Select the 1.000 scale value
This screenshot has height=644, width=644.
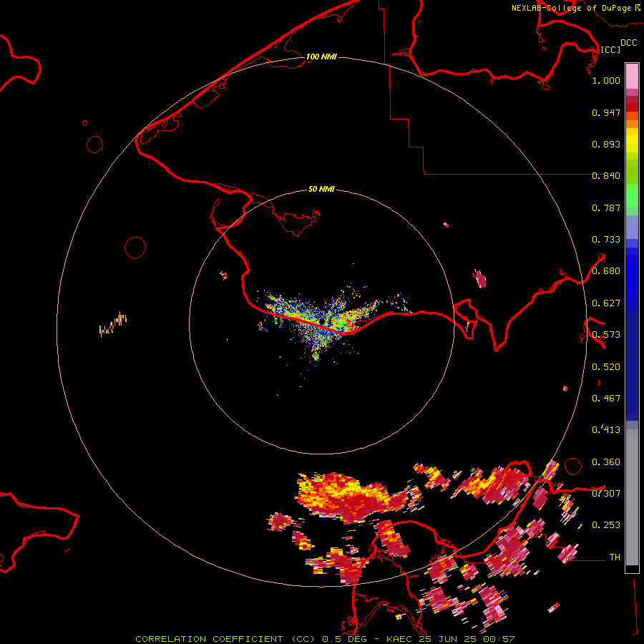click(606, 80)
